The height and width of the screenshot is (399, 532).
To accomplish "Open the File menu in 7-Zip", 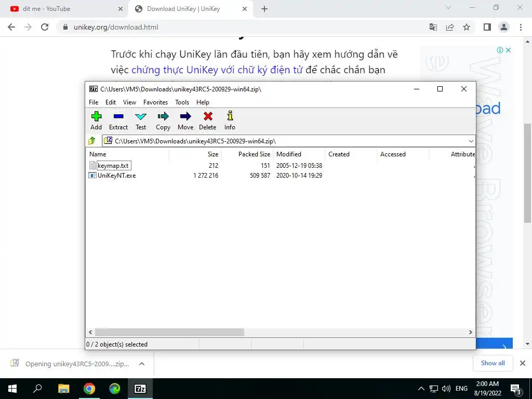I will point(94,102).
